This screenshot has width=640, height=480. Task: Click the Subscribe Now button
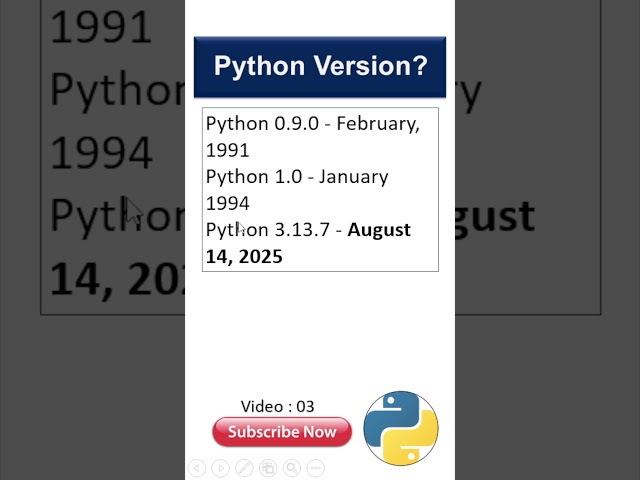282,432
